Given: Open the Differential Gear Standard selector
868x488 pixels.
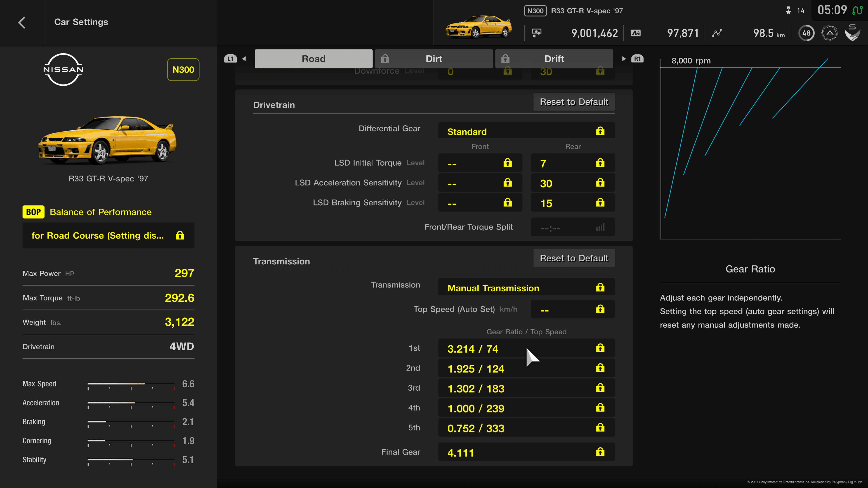Looking at the screenshot, I should click(526, 130).
